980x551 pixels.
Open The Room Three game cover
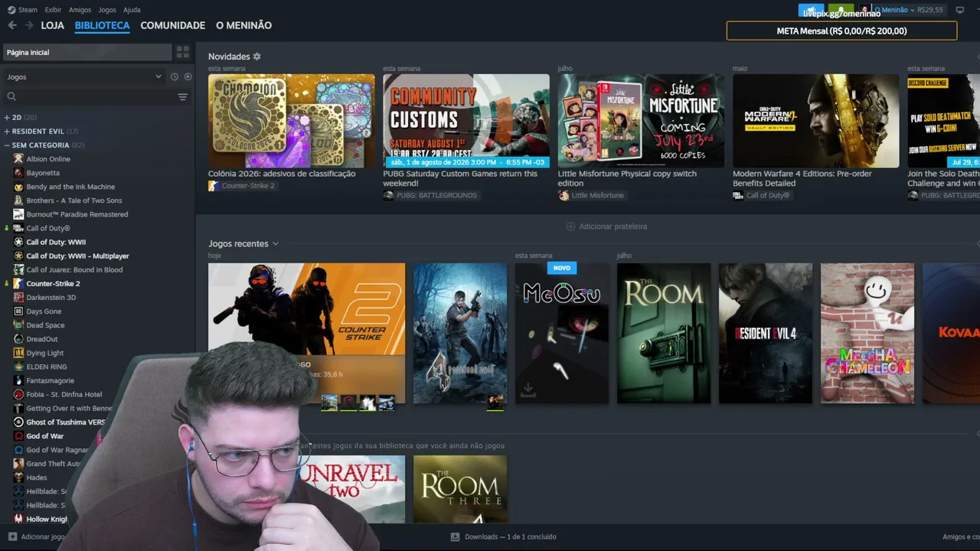click(460, 489)
